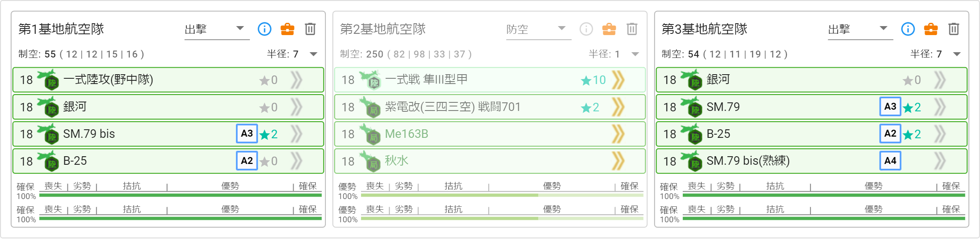The image size is (980, 239).
Task: Open info for 第1基地航空隊
Action: click(x=264, y=29)
